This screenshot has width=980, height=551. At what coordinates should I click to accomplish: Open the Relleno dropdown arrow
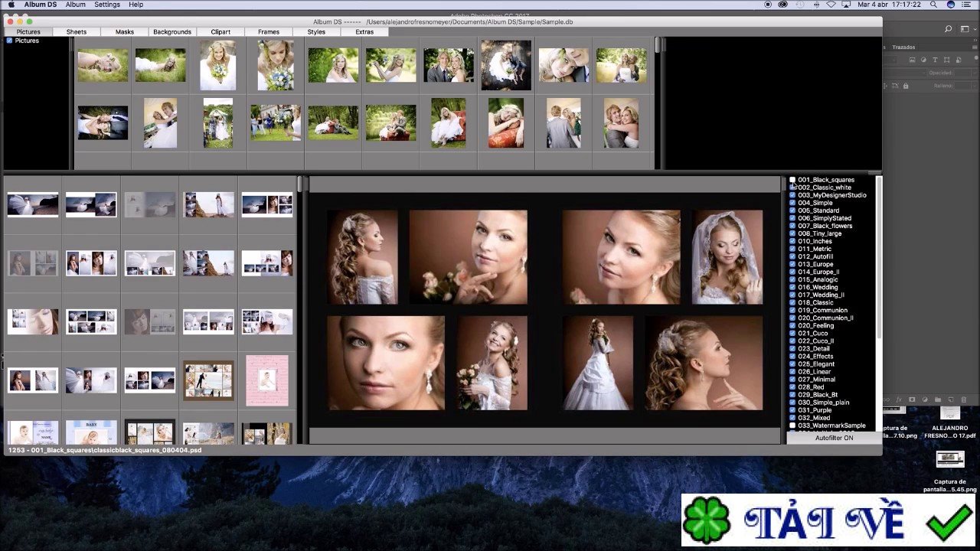(x=974, y=85)
